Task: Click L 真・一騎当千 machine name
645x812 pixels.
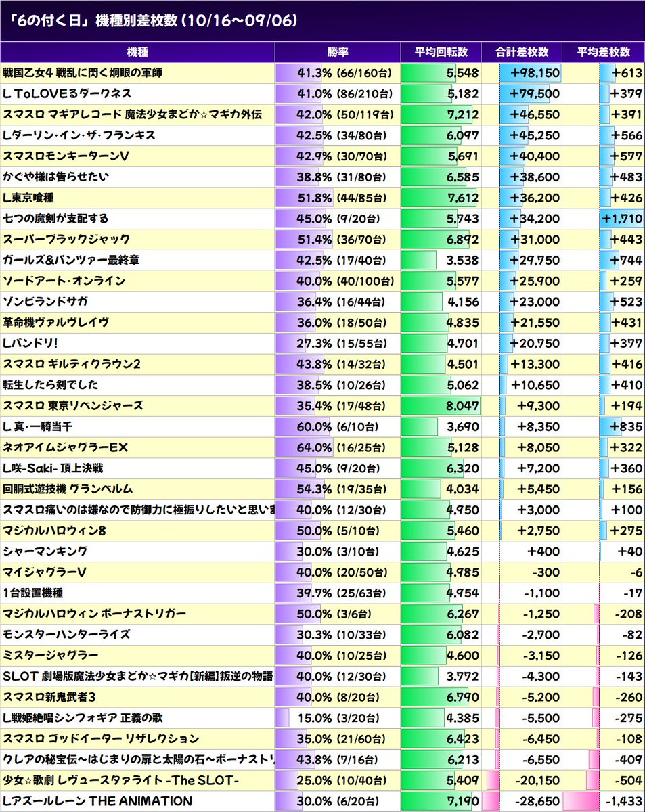Action: pos(38,426)
